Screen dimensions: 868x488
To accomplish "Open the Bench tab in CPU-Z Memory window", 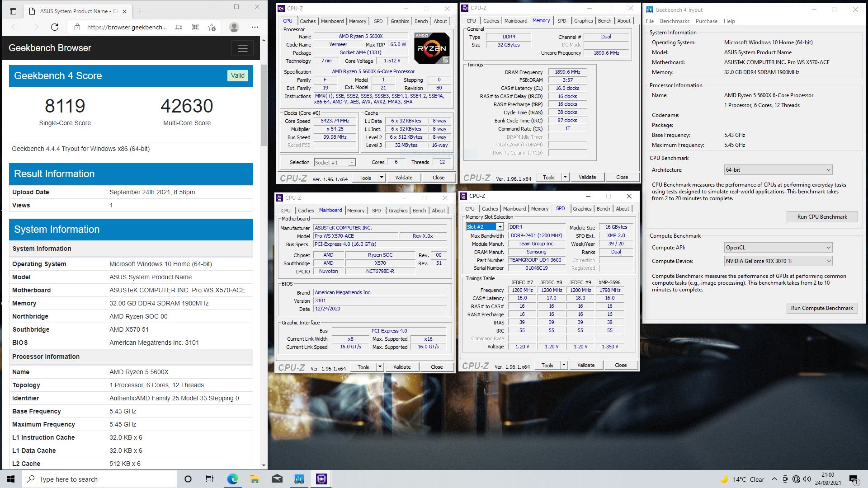I will tap(604, 21).
